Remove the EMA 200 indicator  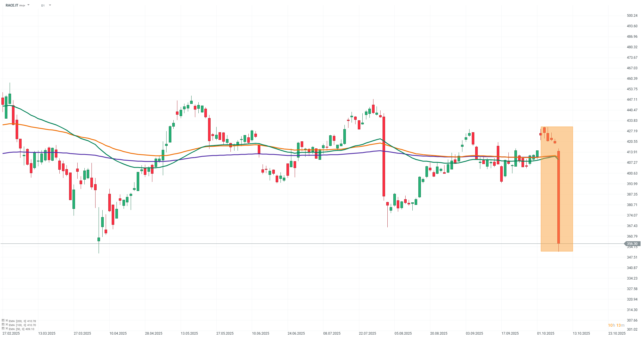tap(7, 321)
